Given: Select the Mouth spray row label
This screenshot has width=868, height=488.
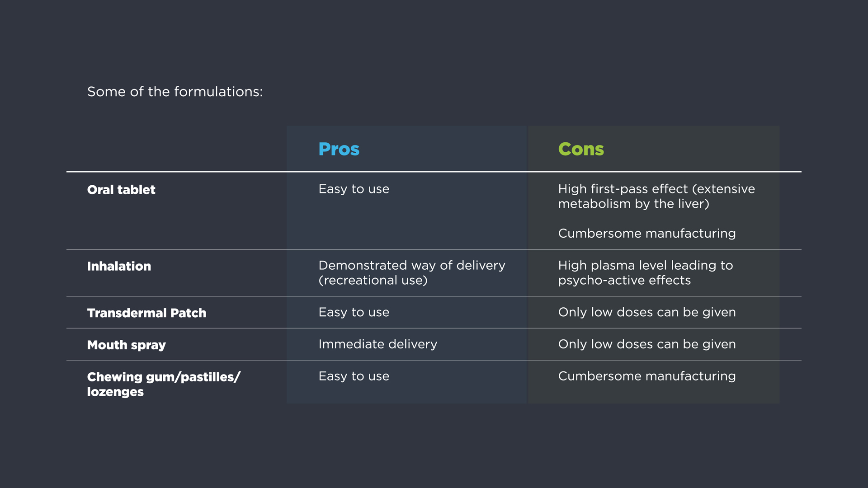Looking at the screenshot, I should click(126, 345).
